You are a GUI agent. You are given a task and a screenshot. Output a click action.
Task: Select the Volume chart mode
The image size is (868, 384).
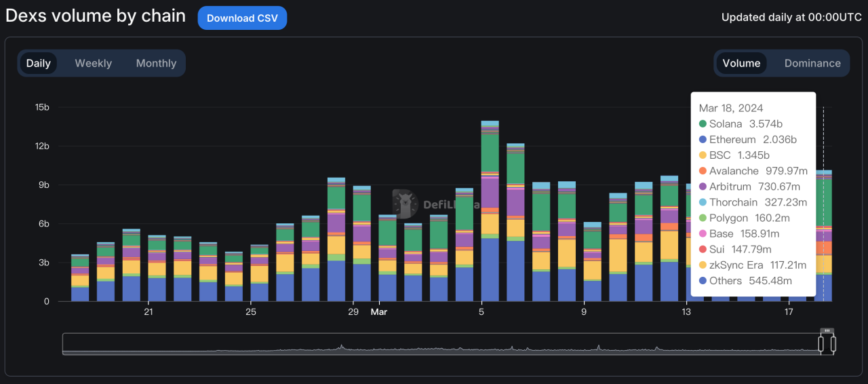pyautogui.click(x=741, y=63)
